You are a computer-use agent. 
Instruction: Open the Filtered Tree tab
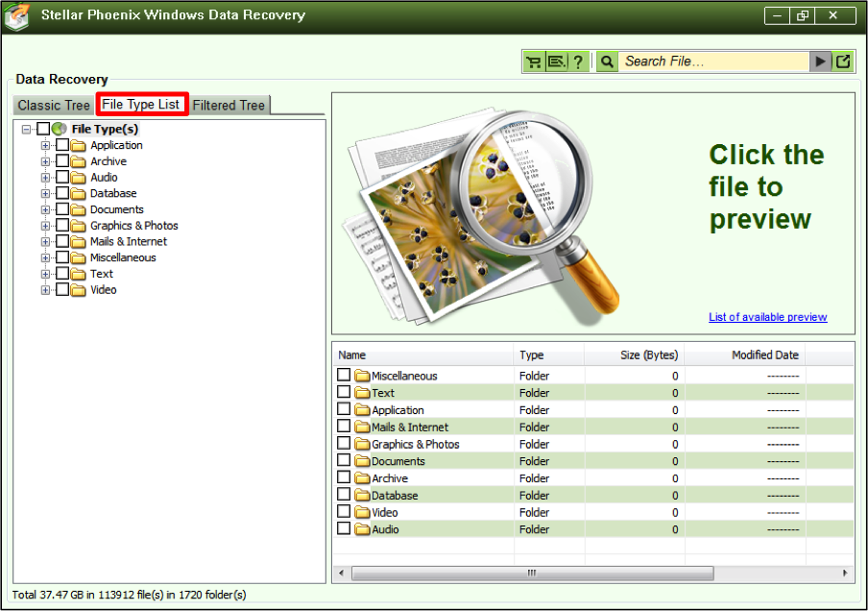pos(229,106)
